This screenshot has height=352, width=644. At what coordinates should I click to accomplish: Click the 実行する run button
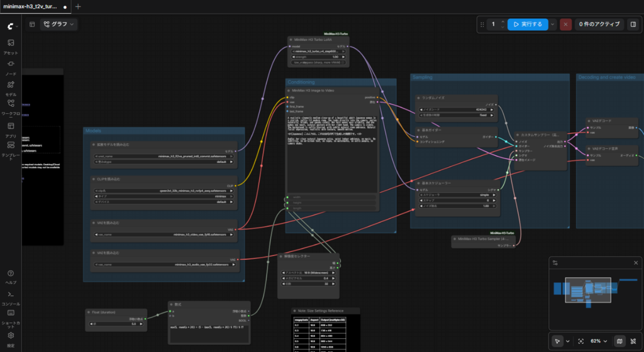tap(528, 25)
